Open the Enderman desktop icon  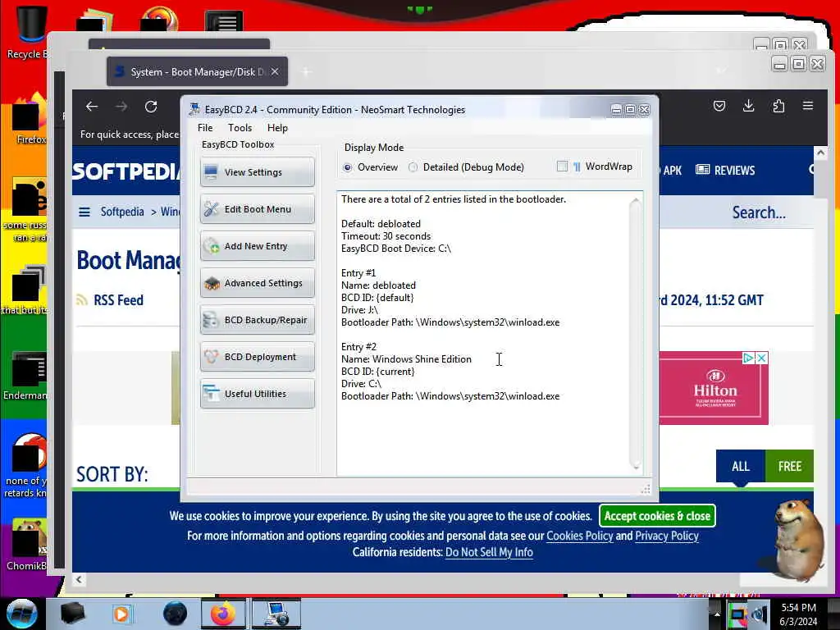[25, 375]
